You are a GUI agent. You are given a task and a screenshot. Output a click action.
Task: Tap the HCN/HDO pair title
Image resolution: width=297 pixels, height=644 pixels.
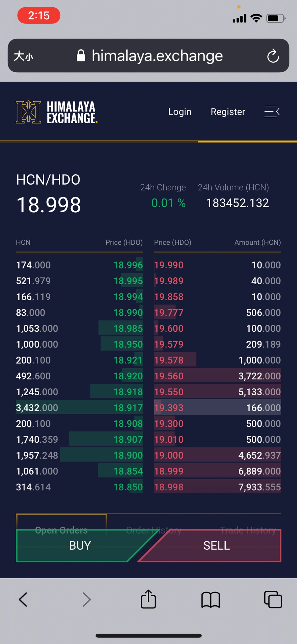pyautogui.click(x=48, y=180)
